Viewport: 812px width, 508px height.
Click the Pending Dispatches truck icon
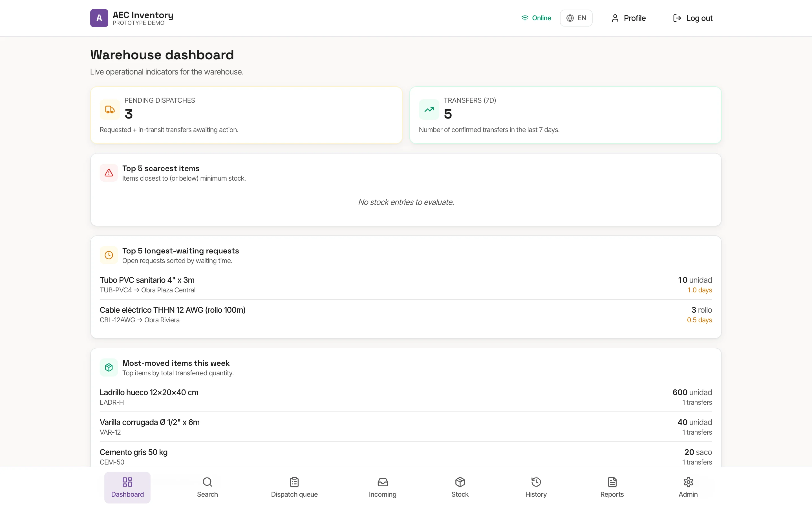pos(110,110)
